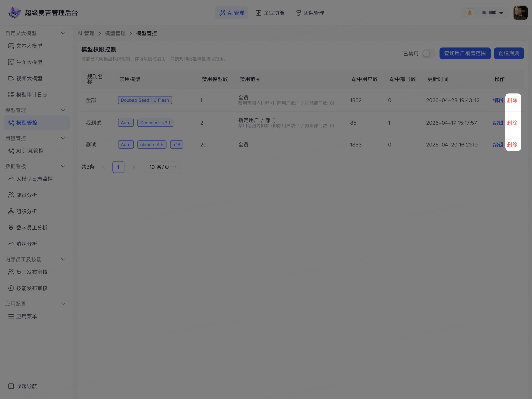Click the 查询用户覆盖范围 button
The width and height of the screenshot is (532, 399).
tap(465, 53)
